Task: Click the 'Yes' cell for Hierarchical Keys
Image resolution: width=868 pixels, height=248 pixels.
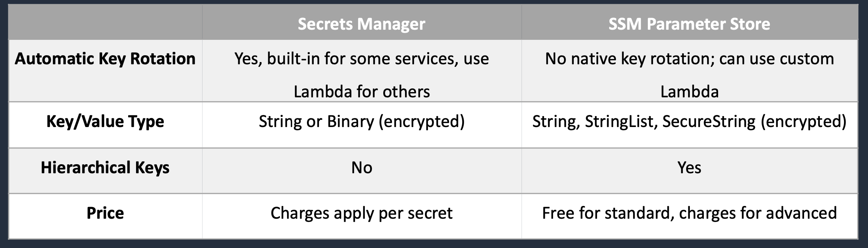Action: coord(689,168)
